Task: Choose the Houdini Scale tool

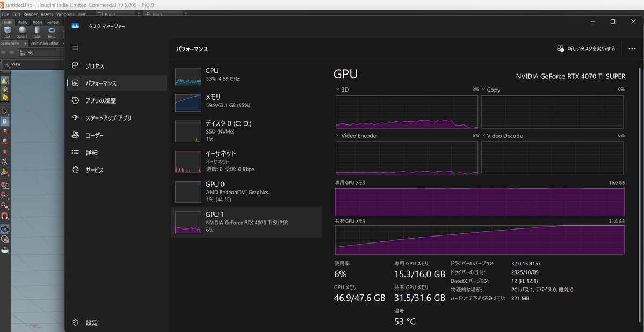Action: pos(4,152)
